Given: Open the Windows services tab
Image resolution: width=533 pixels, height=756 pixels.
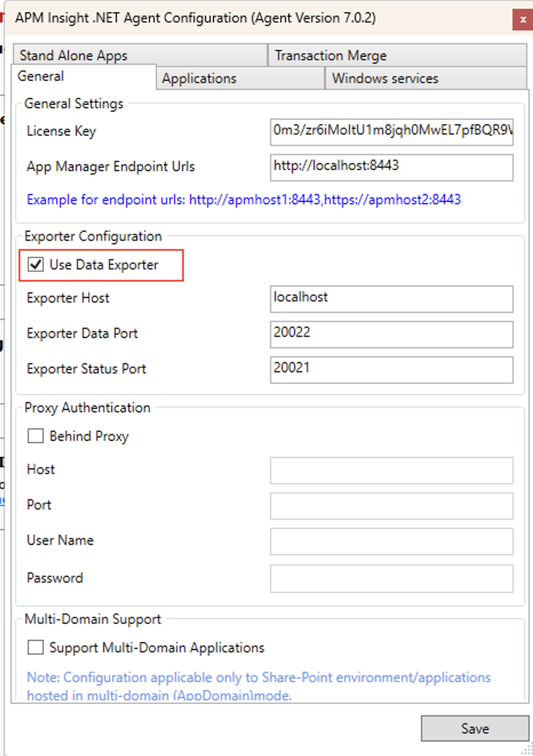Looking at the screenshot, I should tap(425, 78).
